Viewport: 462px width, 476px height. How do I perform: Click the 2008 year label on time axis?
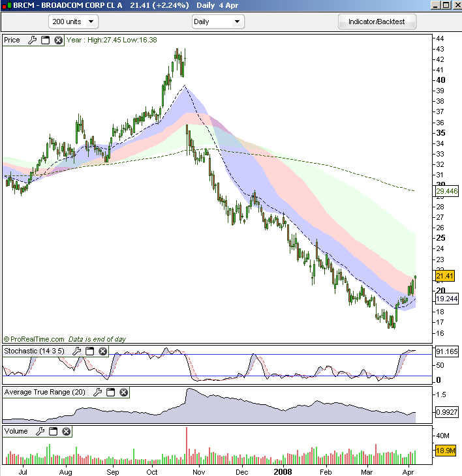pyautogui.click(x=283, y=471)
